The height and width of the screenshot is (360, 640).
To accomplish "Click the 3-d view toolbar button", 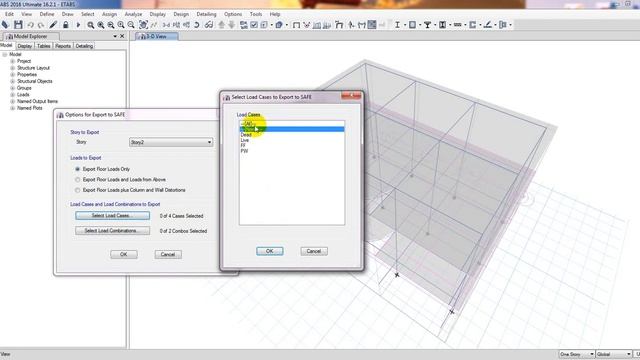I will [x=166, y=25].
